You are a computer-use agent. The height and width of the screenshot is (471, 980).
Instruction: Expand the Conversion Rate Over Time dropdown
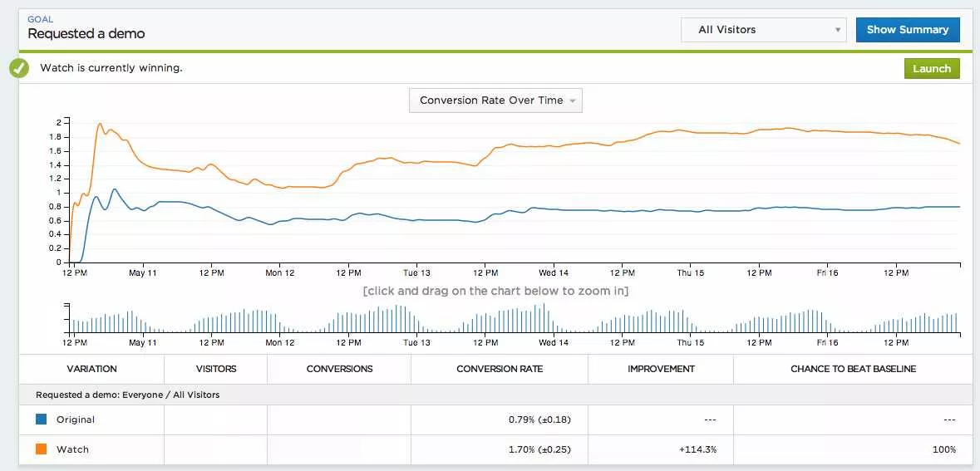[x=495, y=101]
